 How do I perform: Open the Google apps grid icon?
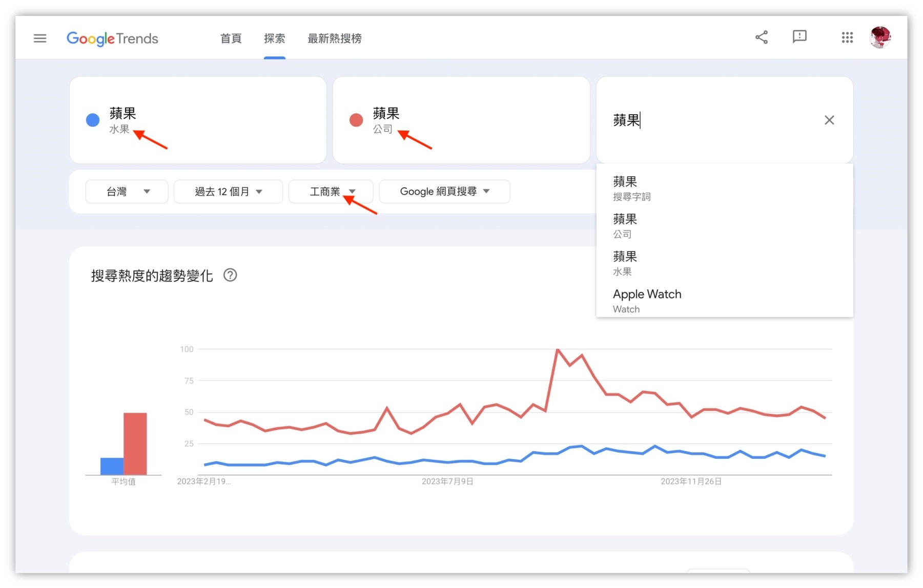tap(847, 37)
